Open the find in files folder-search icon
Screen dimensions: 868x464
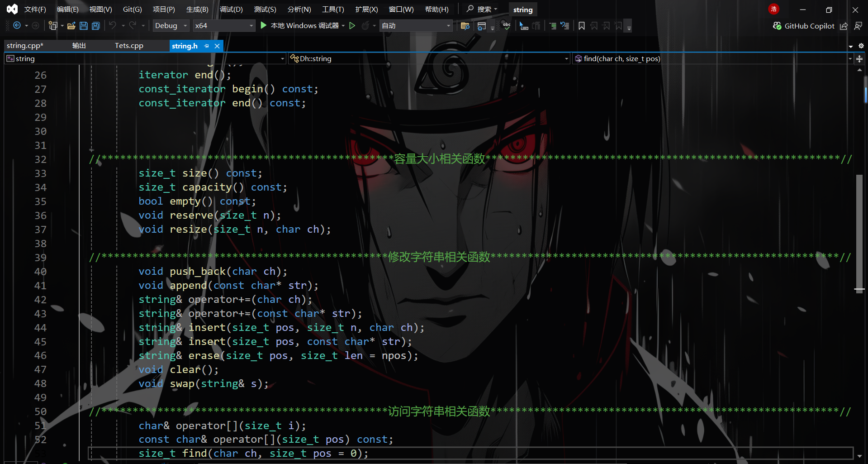pos(465,26)
